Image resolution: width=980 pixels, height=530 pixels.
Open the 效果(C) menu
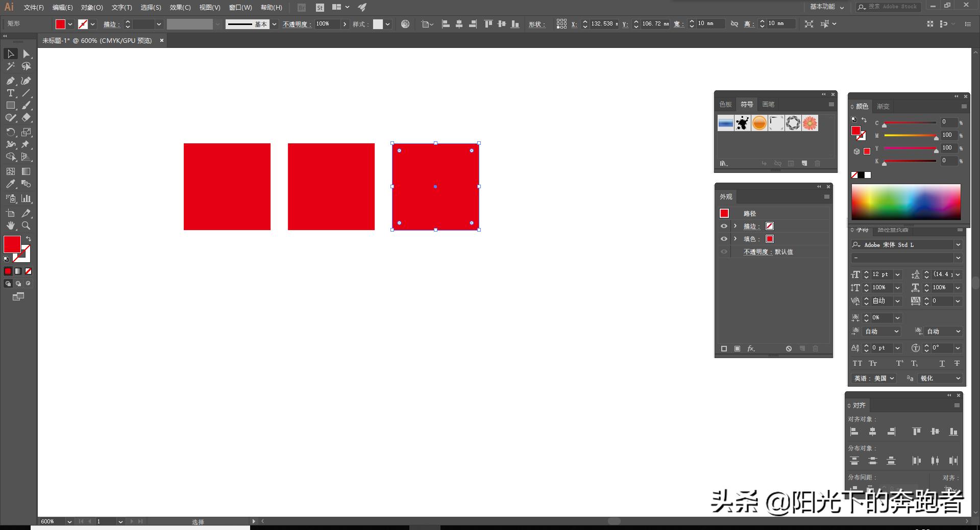[x=180, y=8]
